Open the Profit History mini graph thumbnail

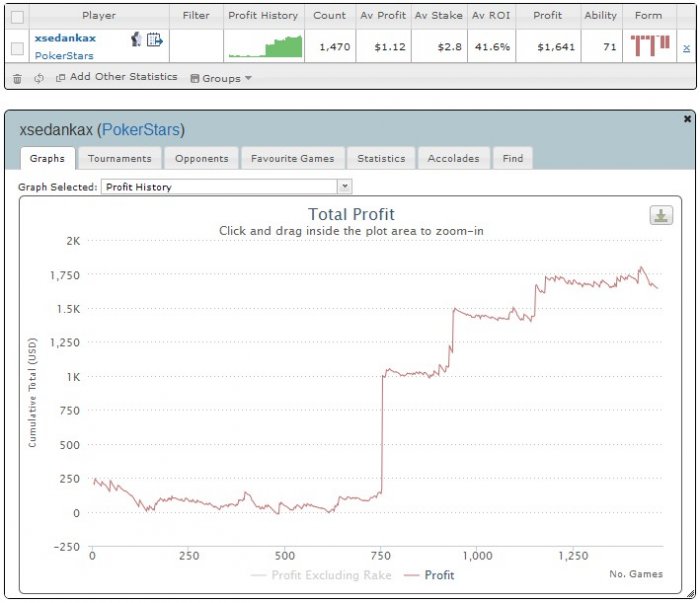click(264, 47)
